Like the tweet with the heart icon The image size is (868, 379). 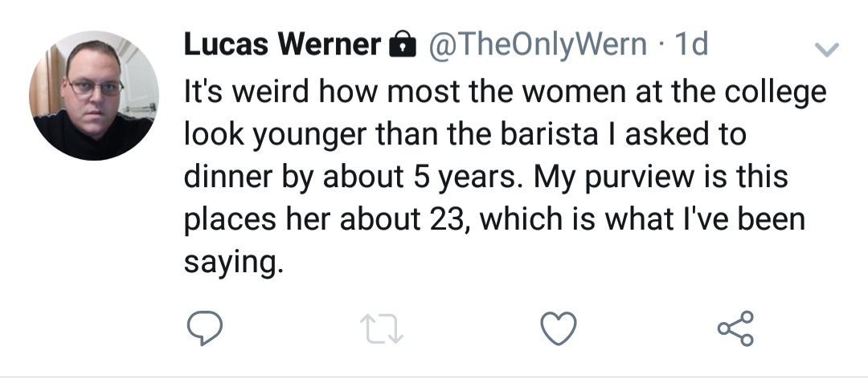558,328
